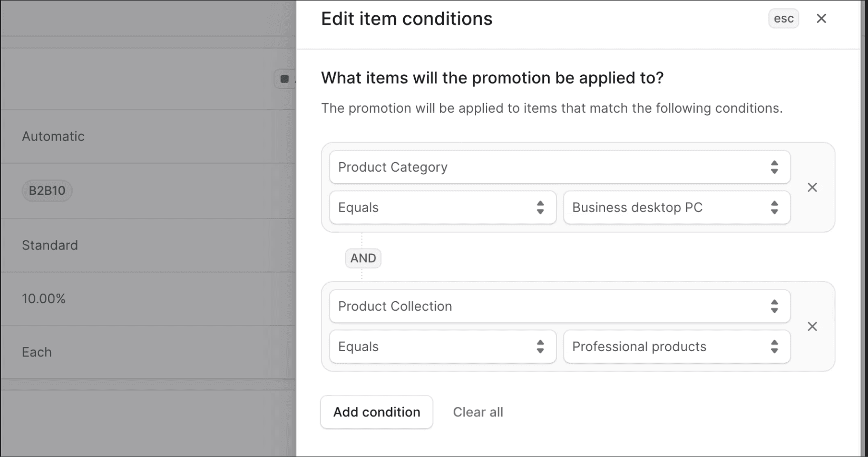
Task: Click the stepper arrows on the Product Collection selector
Action: point(774,306)
